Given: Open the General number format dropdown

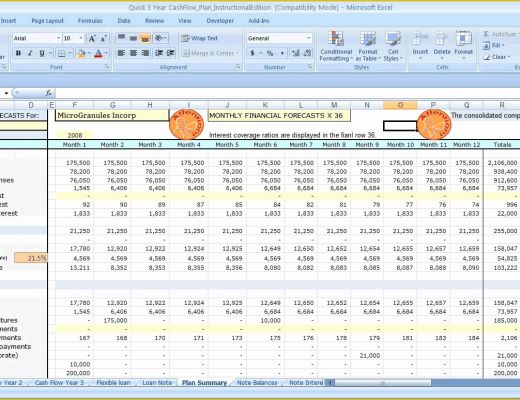Looking at the screenshot, I should click(309, 38).
